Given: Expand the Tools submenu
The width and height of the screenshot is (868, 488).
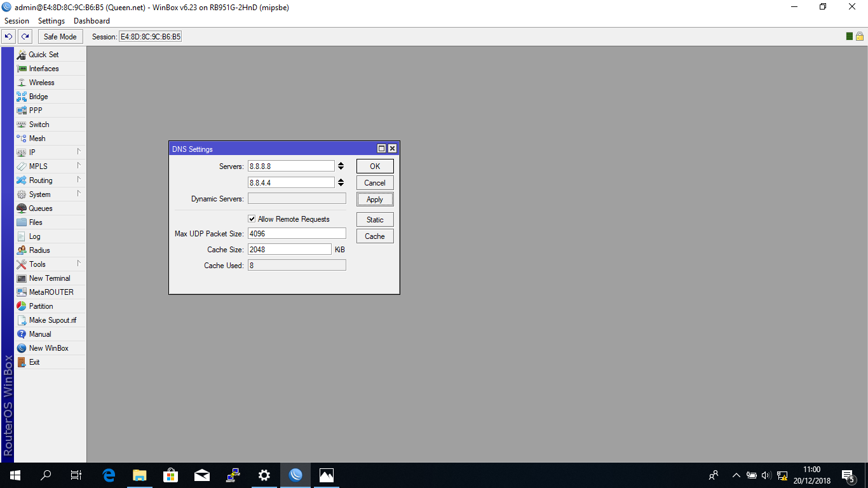Looking at the screenshot, I should point(50,264).
